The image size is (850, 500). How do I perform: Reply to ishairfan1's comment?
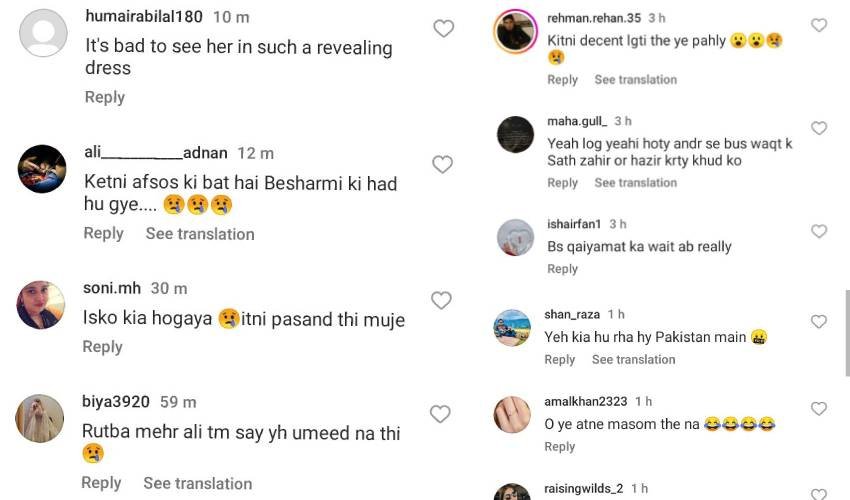click(x=562, y=269)
